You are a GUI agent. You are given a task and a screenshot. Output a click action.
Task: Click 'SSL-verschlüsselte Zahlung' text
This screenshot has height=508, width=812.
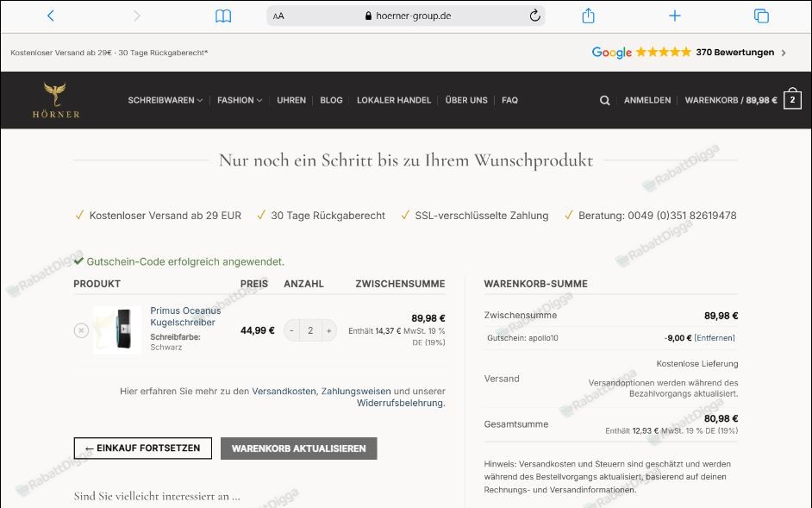click(x=482, y=215)
